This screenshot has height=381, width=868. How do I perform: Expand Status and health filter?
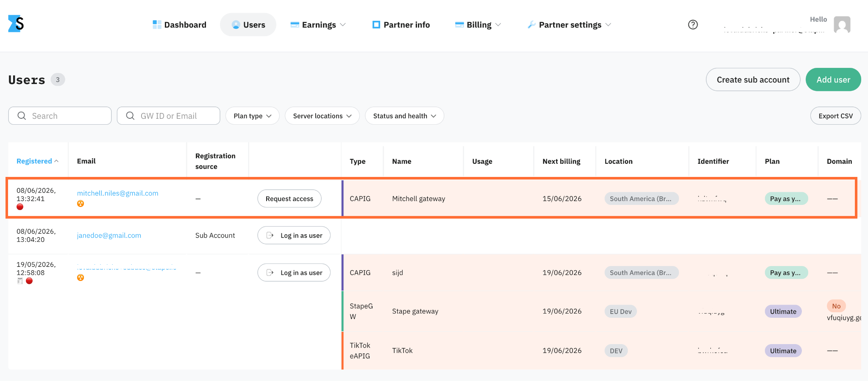click(404, 116)
